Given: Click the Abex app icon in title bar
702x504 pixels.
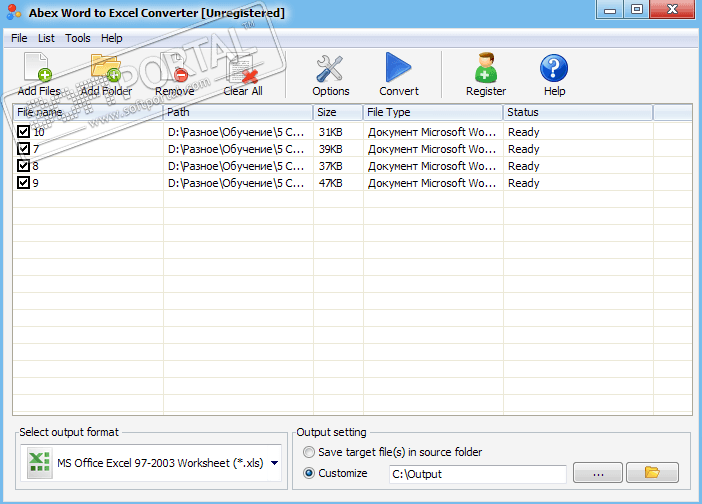Looking at the screenshot, I should pos(14,12).
